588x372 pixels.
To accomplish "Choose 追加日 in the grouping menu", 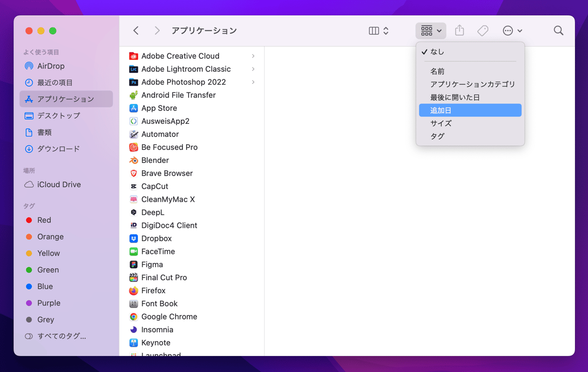I will click(x=470, y=110).
